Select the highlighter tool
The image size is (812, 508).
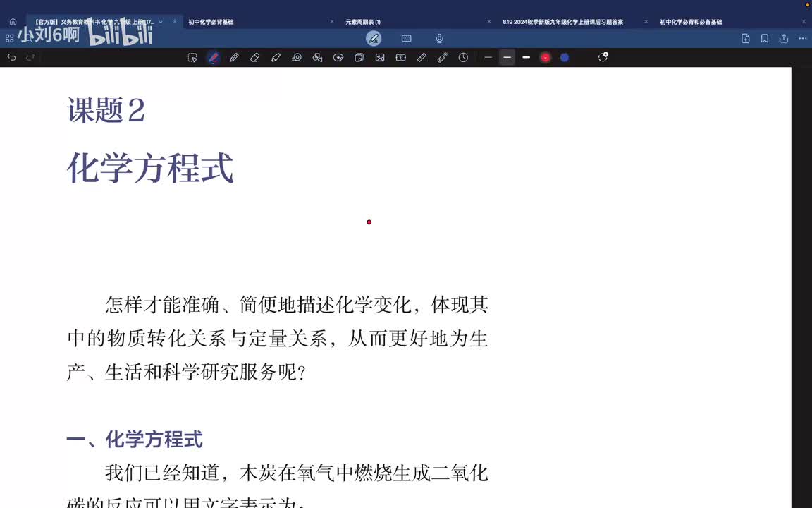(276, 58)
